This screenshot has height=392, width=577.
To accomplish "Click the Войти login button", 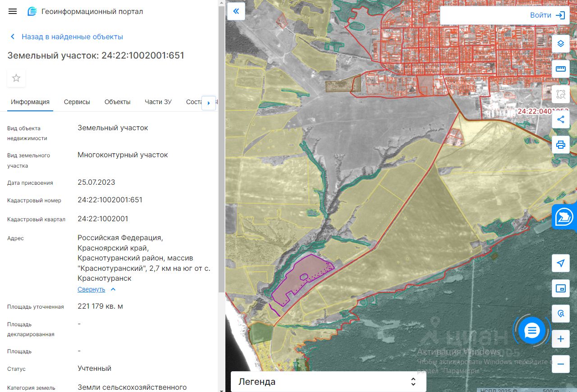I will (x=540, y=15).
